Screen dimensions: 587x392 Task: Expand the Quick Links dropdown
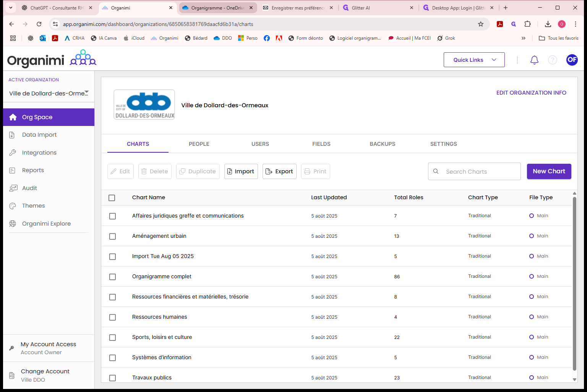[474, 60]
